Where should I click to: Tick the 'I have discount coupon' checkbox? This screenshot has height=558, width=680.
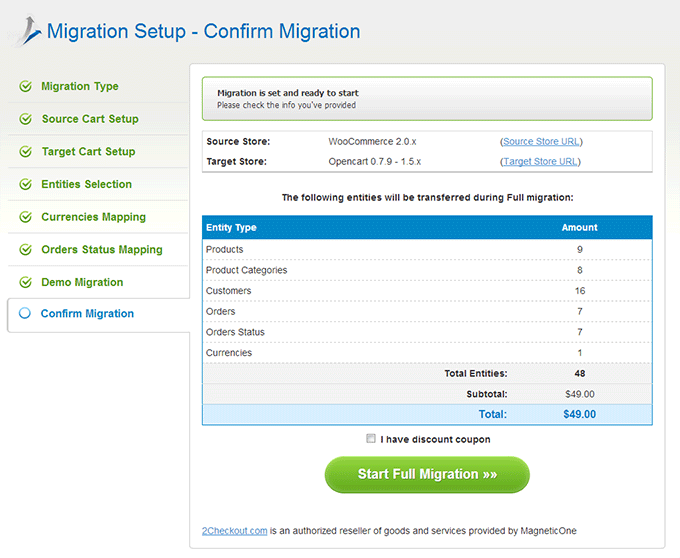click(x=371, y=438)
